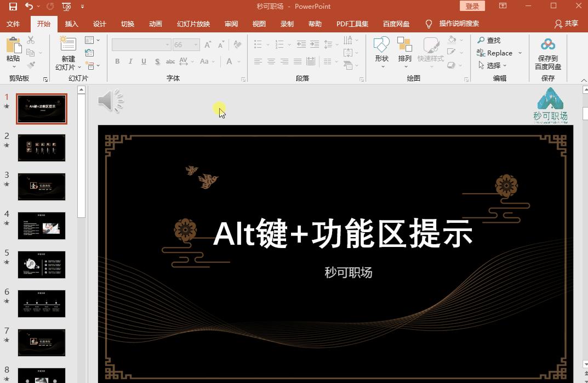Select slide 3 thumbnail in the panel
Viewport: 588px width, 383px height.
(x=41, y=187)
